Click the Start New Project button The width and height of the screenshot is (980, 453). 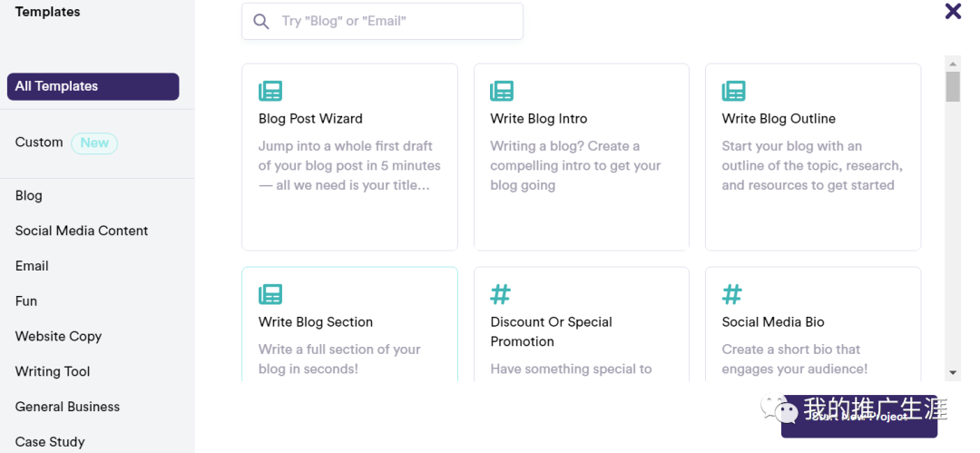pos(859,416)
